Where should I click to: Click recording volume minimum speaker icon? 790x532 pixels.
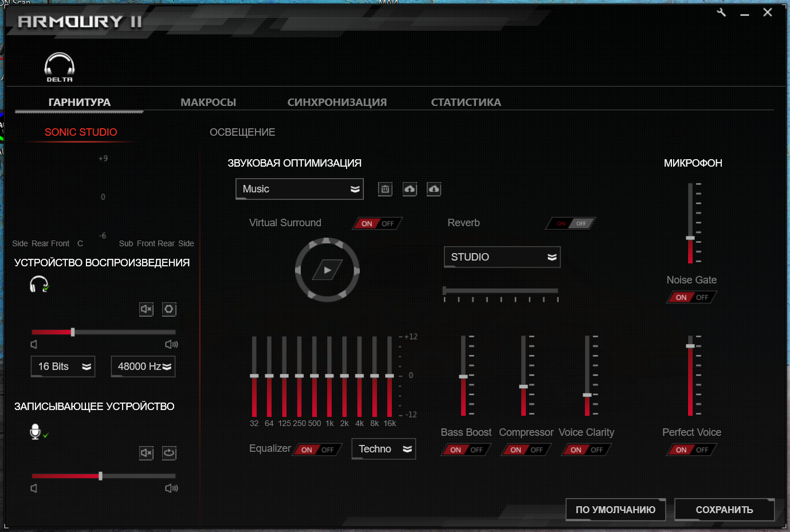(x=34, y=488)
